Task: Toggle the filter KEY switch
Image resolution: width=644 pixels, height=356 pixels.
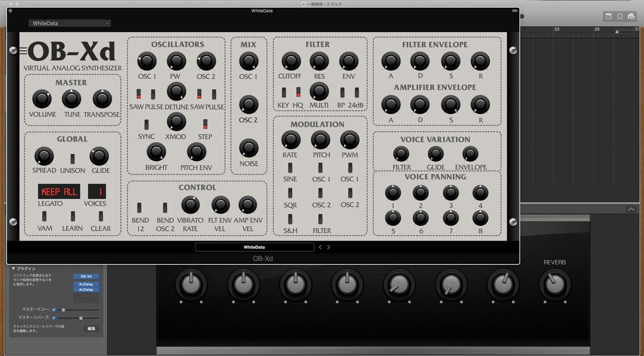Action: click(283, 92)
